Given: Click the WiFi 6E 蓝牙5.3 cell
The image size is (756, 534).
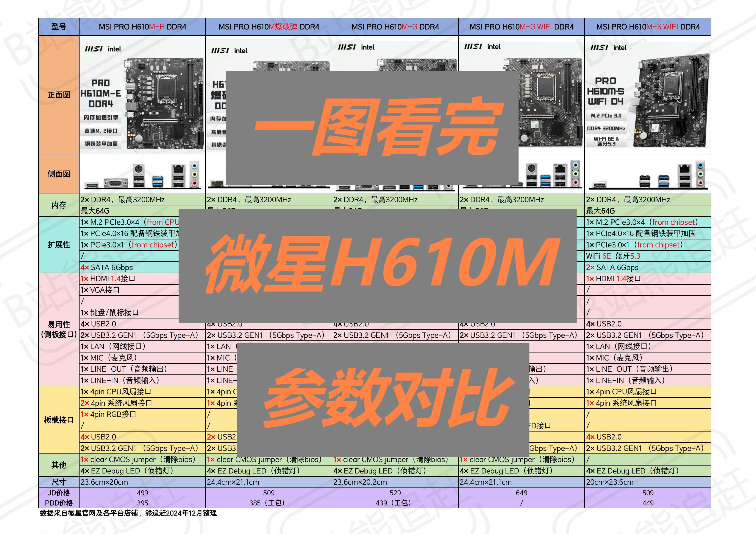Looking at the screenshot, I should click(x=613, y=256).
